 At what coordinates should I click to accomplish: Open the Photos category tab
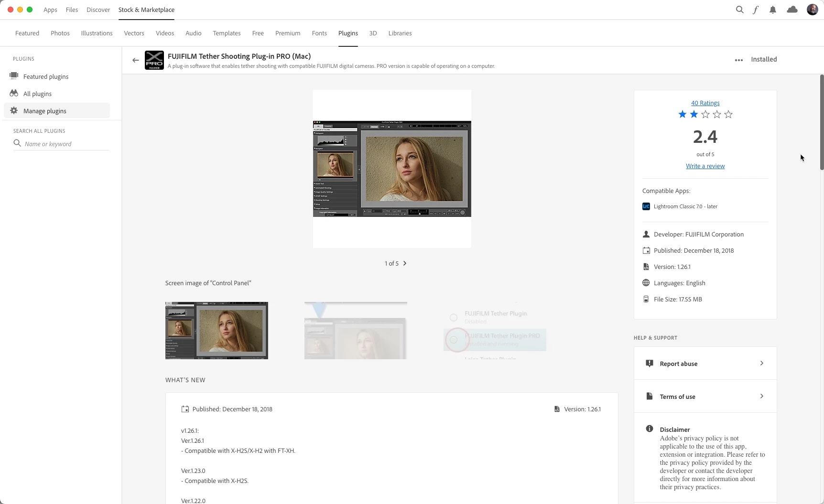point(60,33)
